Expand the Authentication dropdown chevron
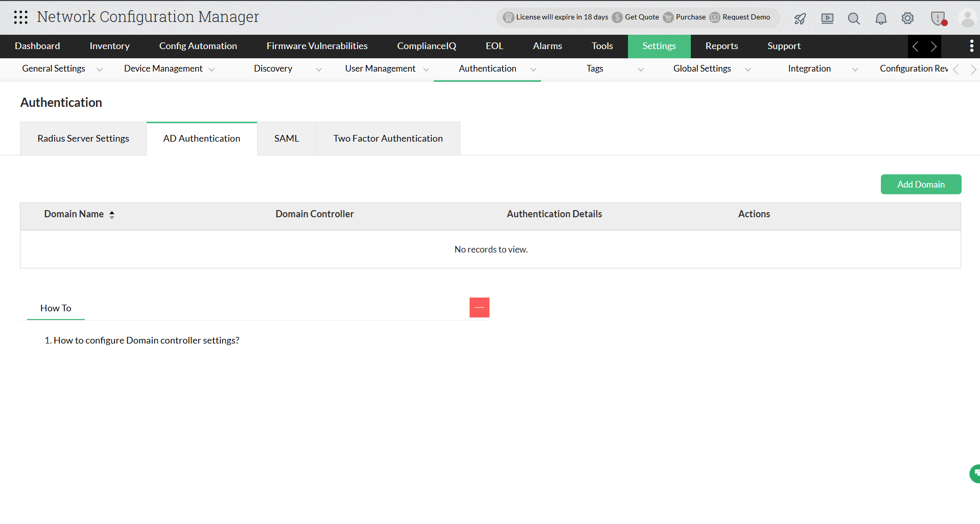Viewport: 980px width, 524px height. pyautogui.click(x=533, y=70)
